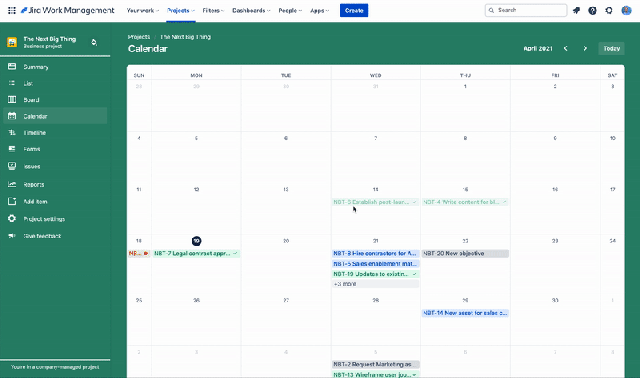Expand the Projects menu
640x378 pixels.
[181, 11]
